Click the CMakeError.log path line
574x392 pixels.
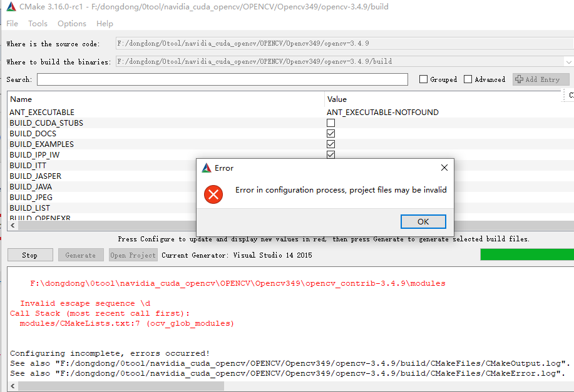tap(288, 373)
